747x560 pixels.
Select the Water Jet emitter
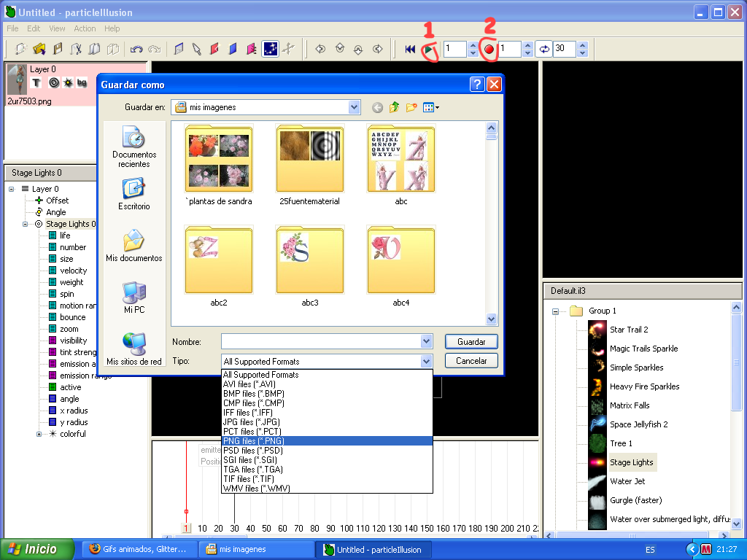coord(627,481)
